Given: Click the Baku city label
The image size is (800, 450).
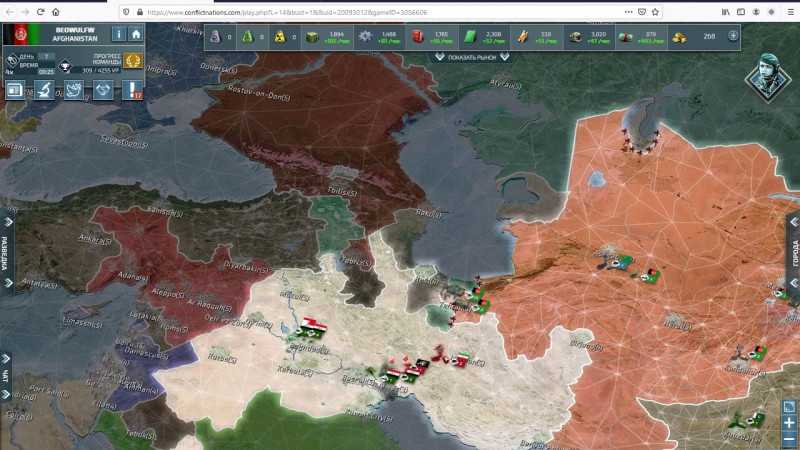Looking at the screenshot, I should (428, 214).
